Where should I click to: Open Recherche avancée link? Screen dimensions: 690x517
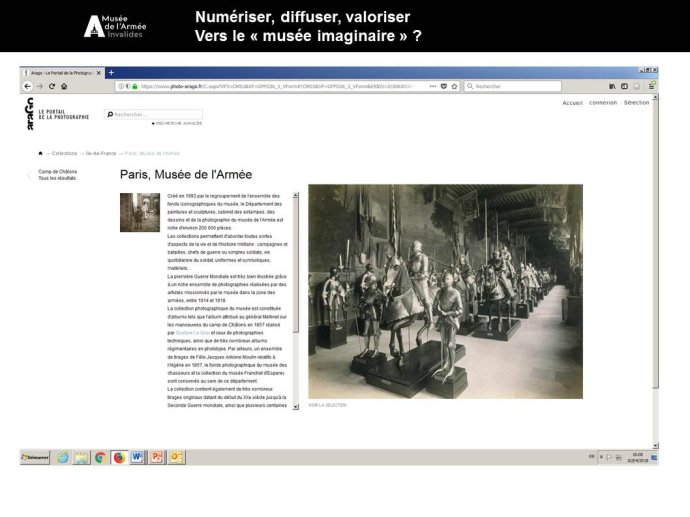(x=177, y=124)
